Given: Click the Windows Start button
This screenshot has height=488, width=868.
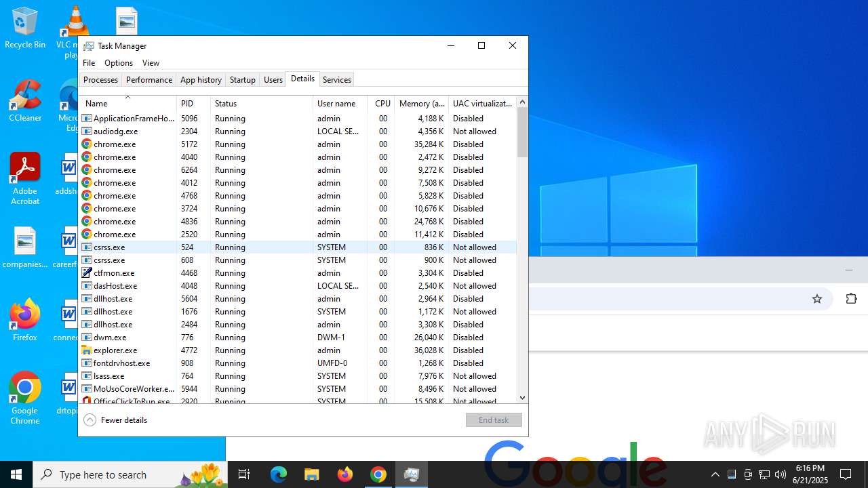Looking at the screenshot, I should 16,474.
